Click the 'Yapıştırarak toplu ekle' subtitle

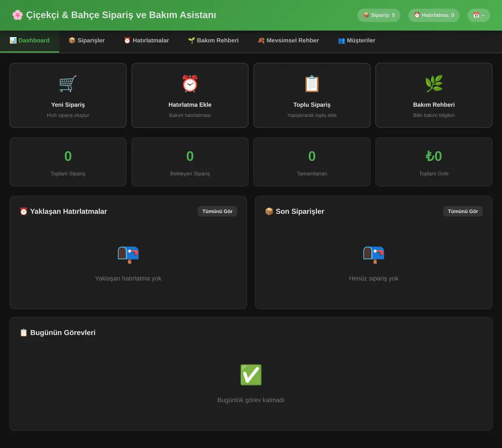(312, 115)
